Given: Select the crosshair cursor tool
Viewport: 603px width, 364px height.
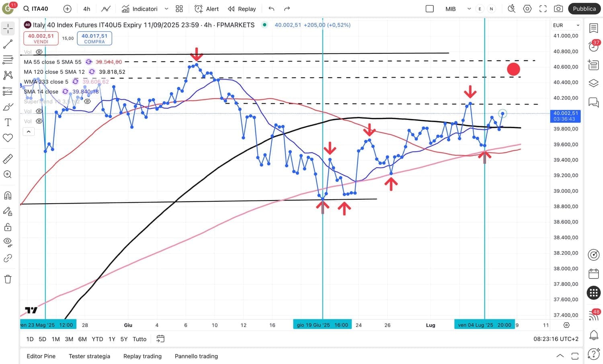Looking at the screenshot, I should point(8,29).
